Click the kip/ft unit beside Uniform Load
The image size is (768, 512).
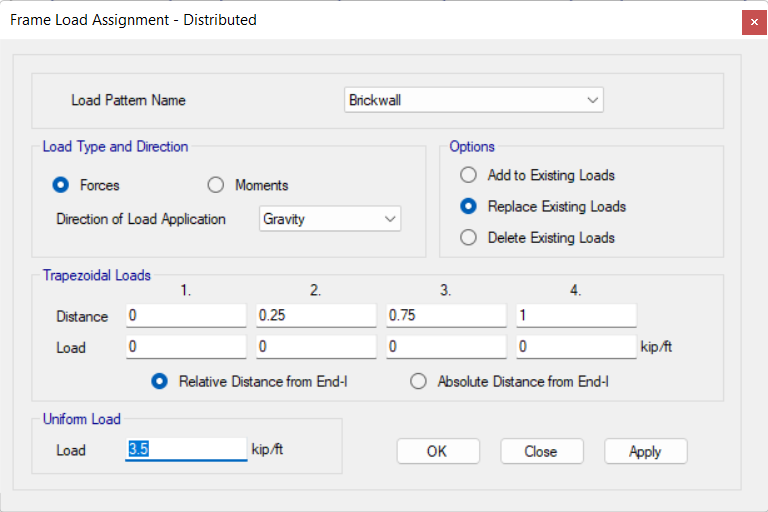pos(267,449)
